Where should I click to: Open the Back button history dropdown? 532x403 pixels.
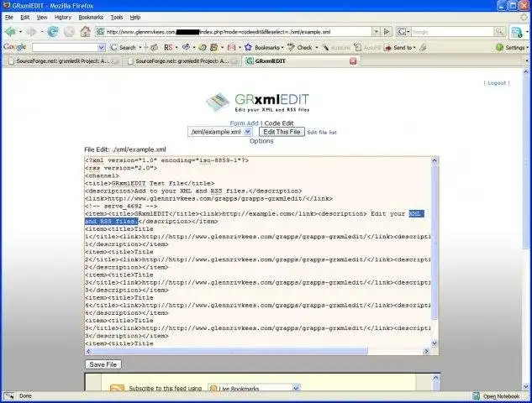coord(20,32)
